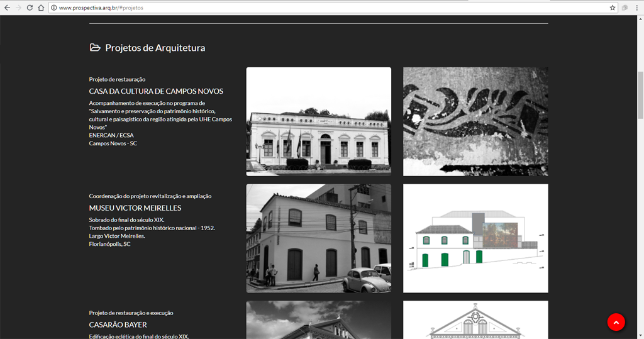Reload the current page
The height and width of the screenshot is (339, 644).
coord(30,8)
